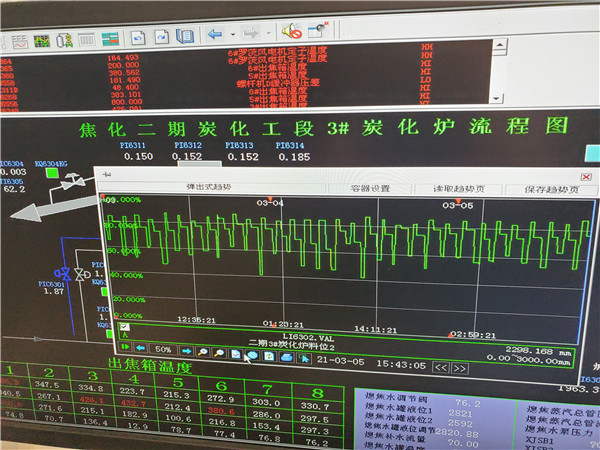Close the trend popup window
Image resolution: width=600 pixels, height=450 pixels.
click(586, 178)
